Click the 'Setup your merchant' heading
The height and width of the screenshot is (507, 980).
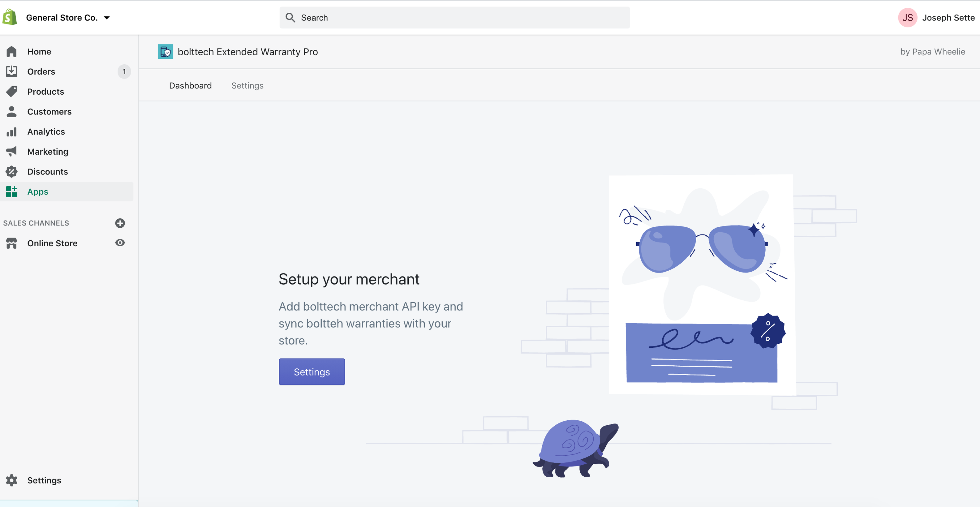coord(349,279)
